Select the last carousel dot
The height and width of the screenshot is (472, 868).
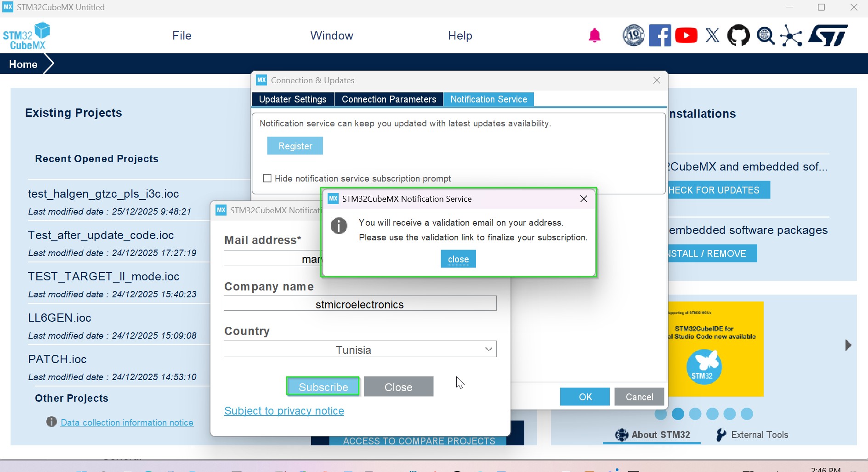[747, 414]
